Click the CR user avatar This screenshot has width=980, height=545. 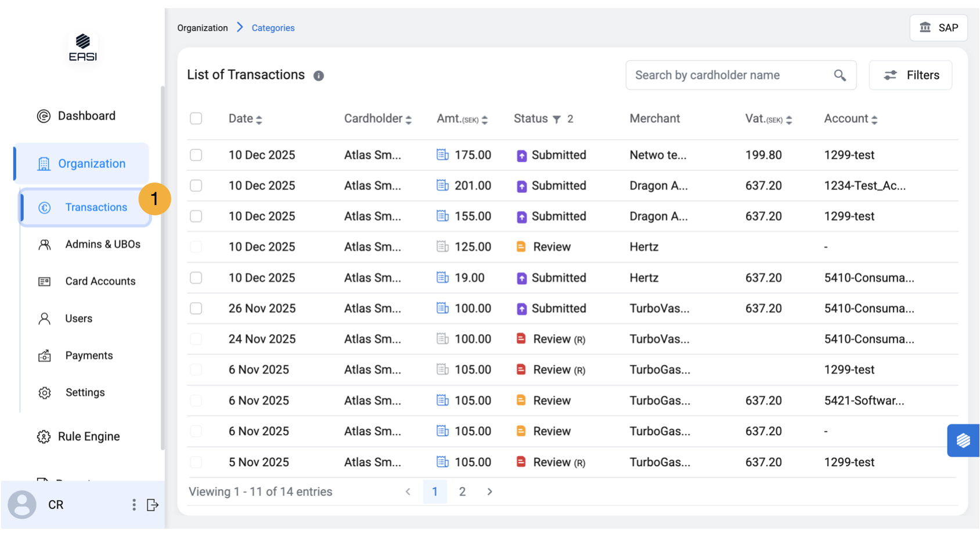click(22, 504)
